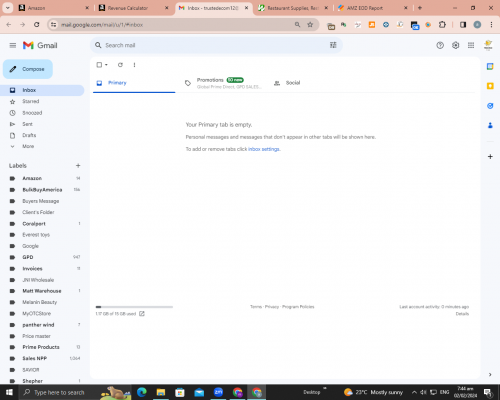Open Google Tasks in the side panel
Viewport: 500px width, 400px height.
tap(490, 106)
